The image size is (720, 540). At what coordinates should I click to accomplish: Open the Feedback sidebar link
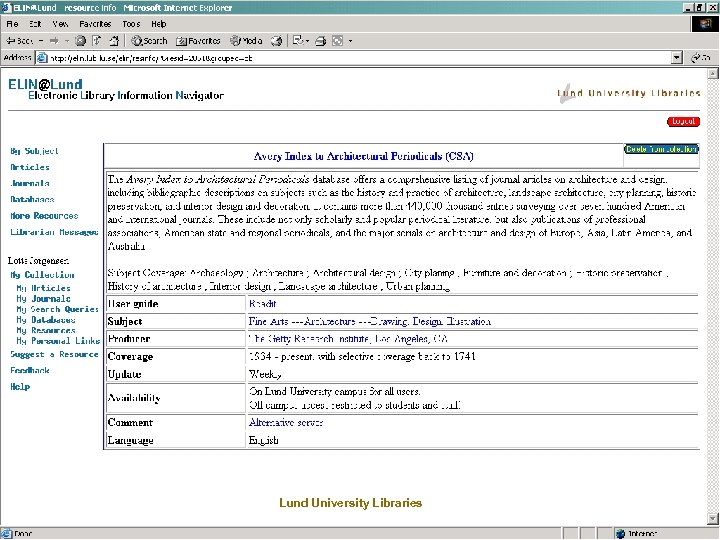pyautogui.click(x=30, y=370)
